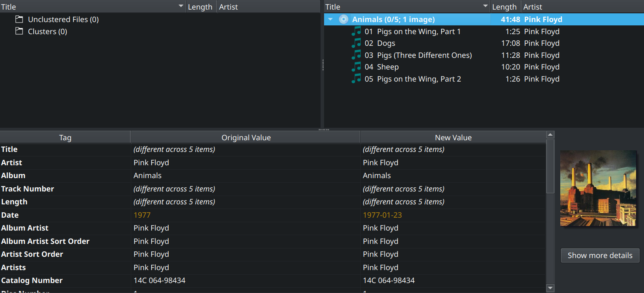
Task: Collapse the Animals album tree
Action: (x=330, y=19)
